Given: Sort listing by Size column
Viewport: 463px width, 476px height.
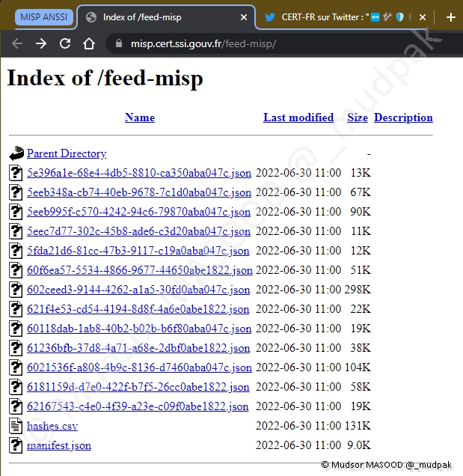Looking at the screenshot, I should (358, 118).
